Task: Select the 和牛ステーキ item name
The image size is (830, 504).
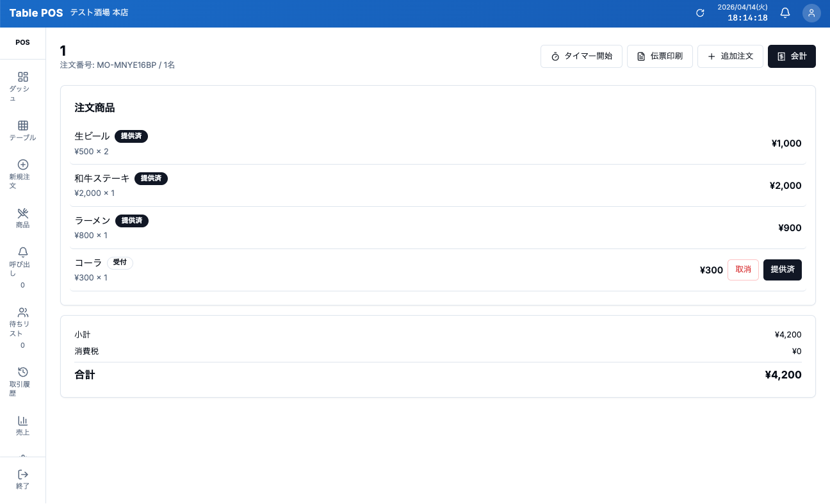Action: 102,179
